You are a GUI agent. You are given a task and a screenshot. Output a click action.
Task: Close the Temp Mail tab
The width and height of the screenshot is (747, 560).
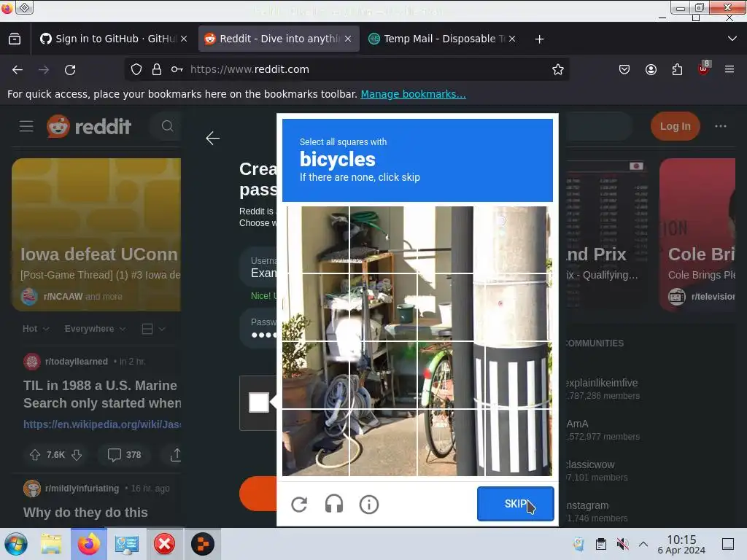point(512,39)
